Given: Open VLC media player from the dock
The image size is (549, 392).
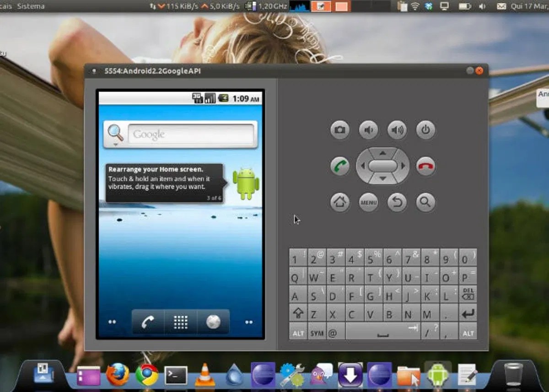Looking at the screenshot, I should pyautogui.click(x=205, y=374).
